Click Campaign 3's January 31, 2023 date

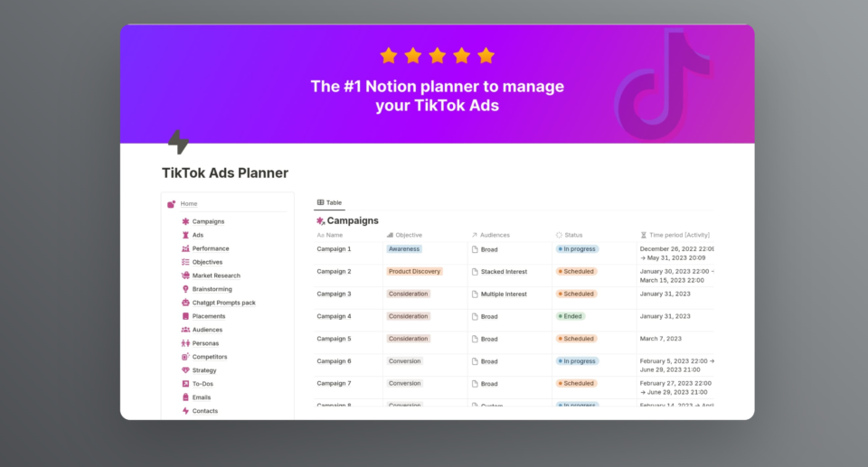point(665,294)
